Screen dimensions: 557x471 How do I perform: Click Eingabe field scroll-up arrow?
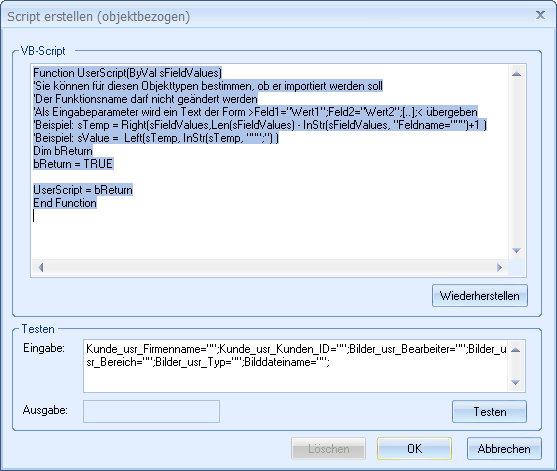tap(515, 350)
